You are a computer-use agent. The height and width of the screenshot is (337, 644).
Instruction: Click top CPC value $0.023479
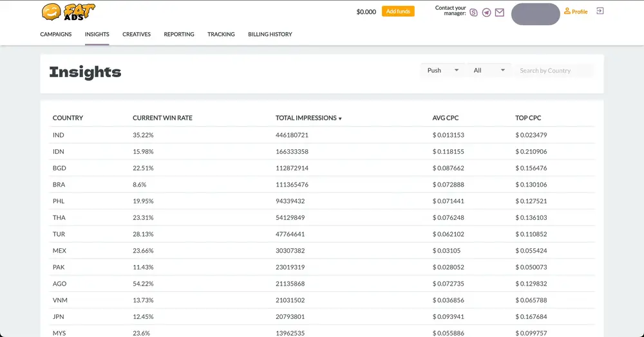531,135
